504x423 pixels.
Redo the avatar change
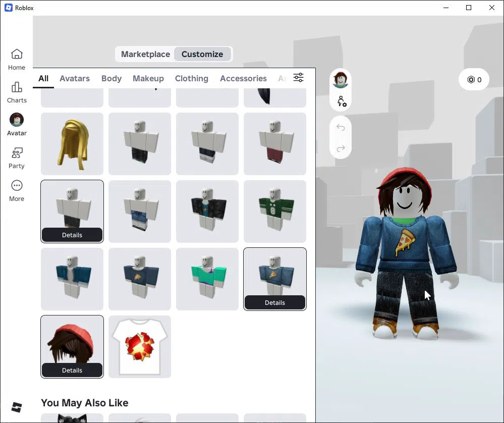click(x=341, y=148)
